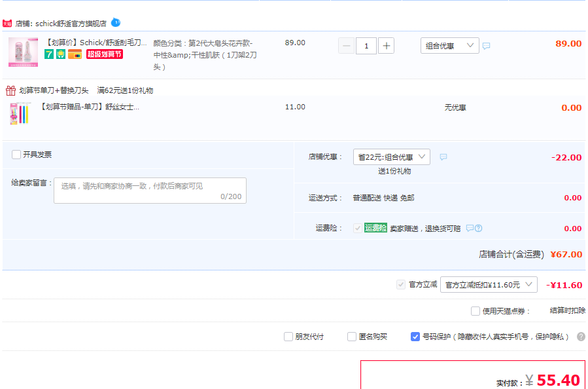Click the green 运费险 label badge
Image resolution: width=588 pixels, height=389 pixels.
(375, 228)
